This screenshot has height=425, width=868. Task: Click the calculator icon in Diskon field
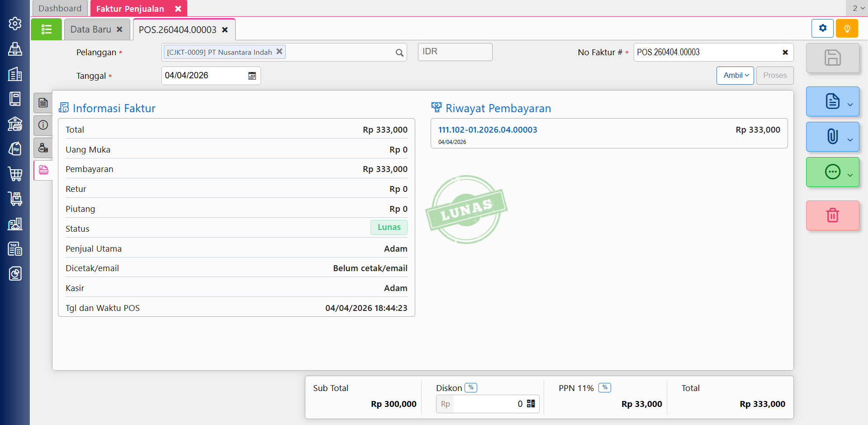click(x=531, y=404)
